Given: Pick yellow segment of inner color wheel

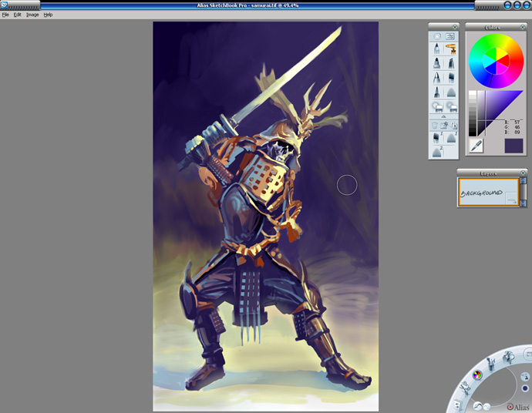Looking at the screenshot, I should coord(502,52).
